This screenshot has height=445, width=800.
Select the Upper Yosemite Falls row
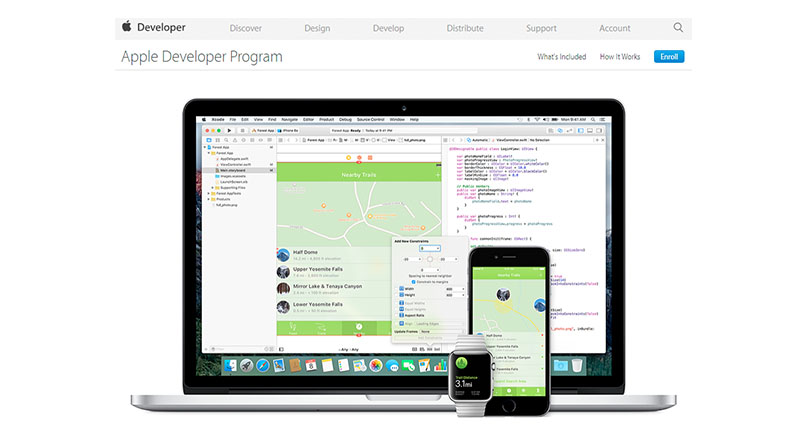tap(334, 272)
